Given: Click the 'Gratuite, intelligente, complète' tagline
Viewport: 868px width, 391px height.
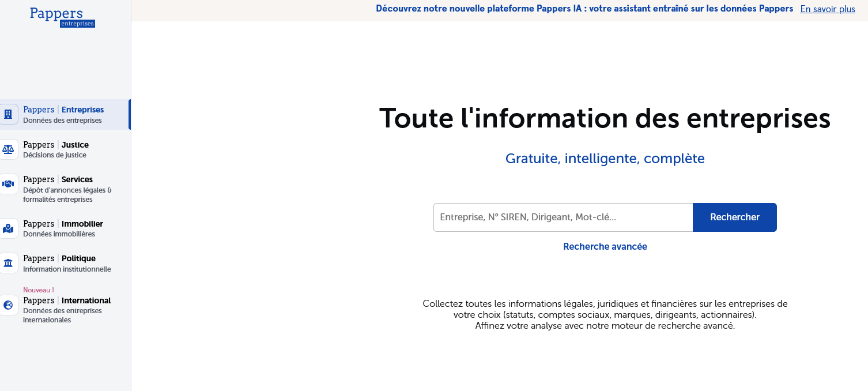Looking at the screenshot, I should [x=605, y=159].
